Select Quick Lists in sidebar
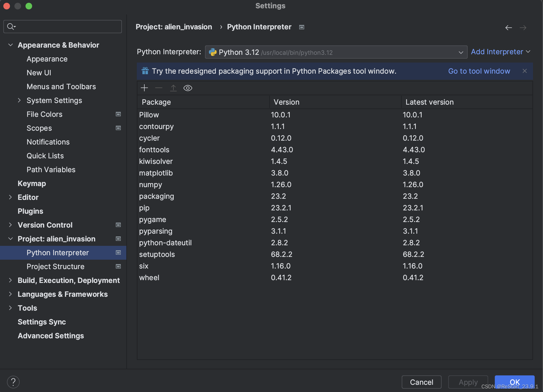Image resolution: width=543 pixels, height=392 pixels. 45,156
